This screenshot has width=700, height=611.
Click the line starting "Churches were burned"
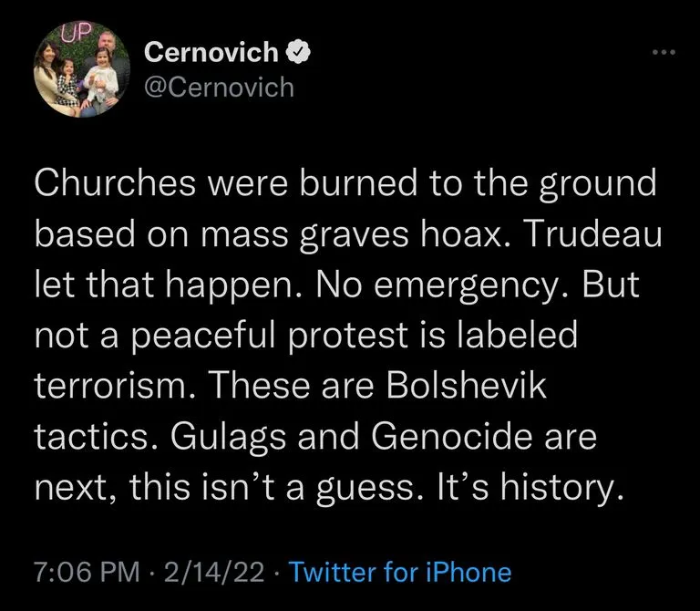click(x=345, y=184)
